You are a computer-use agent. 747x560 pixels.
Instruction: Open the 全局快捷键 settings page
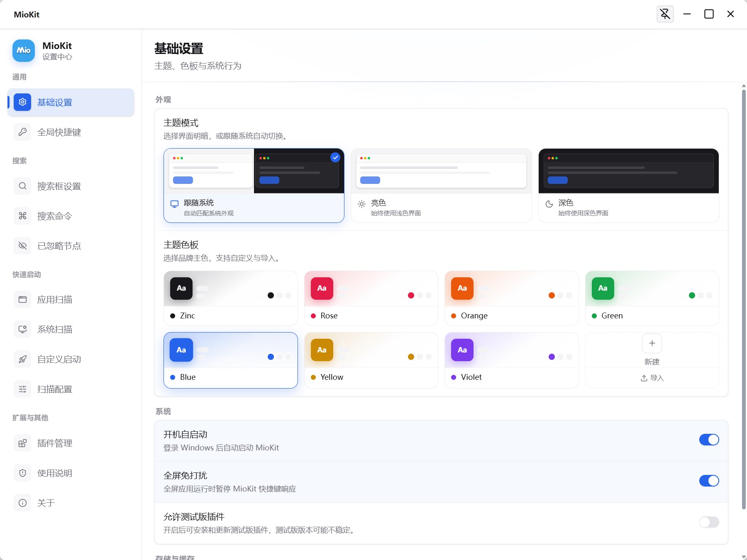tap(71, 132)
